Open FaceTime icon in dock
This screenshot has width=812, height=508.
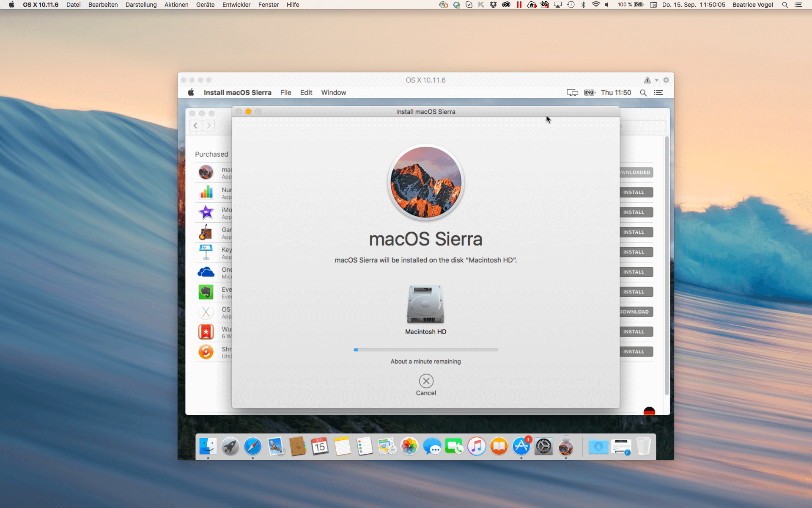(x=454, y=446)
